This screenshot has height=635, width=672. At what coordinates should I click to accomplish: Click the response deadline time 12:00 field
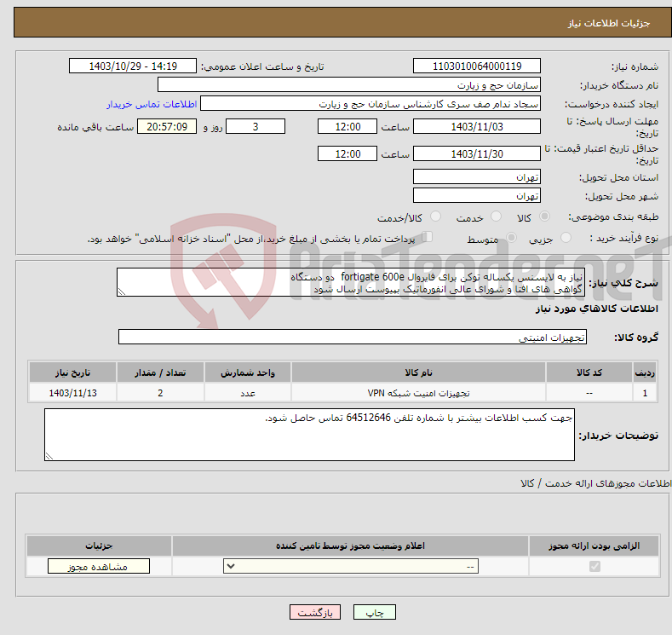[347, 126]
